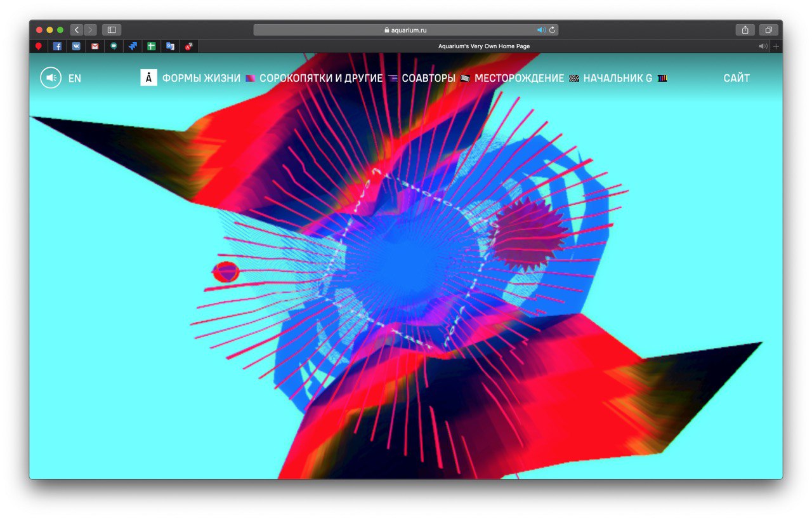Show all tabs overview
This screenshot has width=812, height=518.
tap(768, 30)
